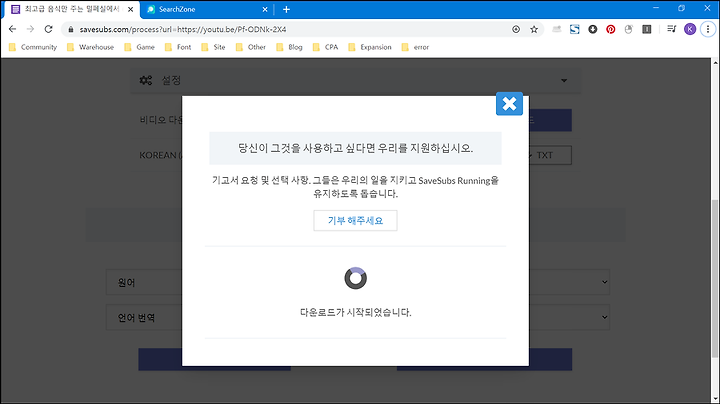Open the Other bookmarks folder

(251, 47)
